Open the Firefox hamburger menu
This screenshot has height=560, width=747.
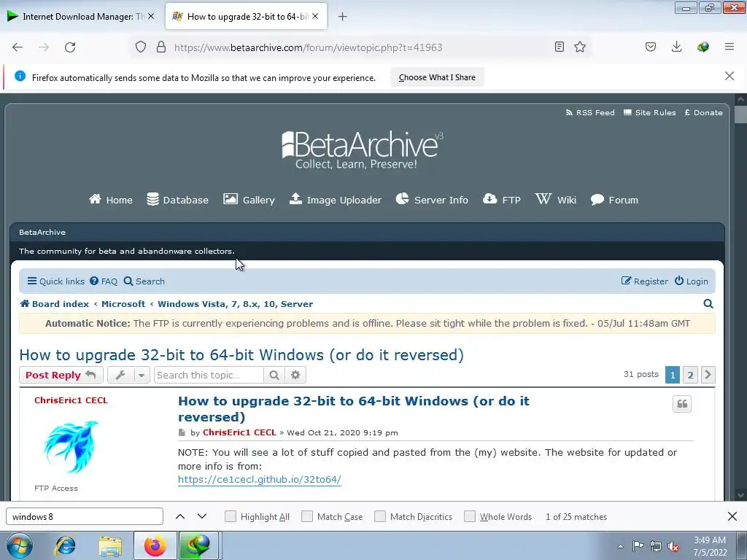point(729,47)
